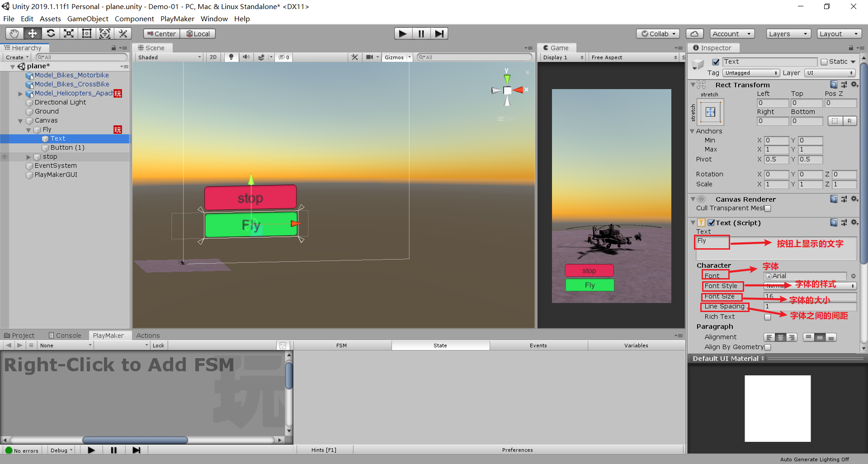Enable Rich Text on the Text component
Screen dimensions: 868x464
coord(767,317)
